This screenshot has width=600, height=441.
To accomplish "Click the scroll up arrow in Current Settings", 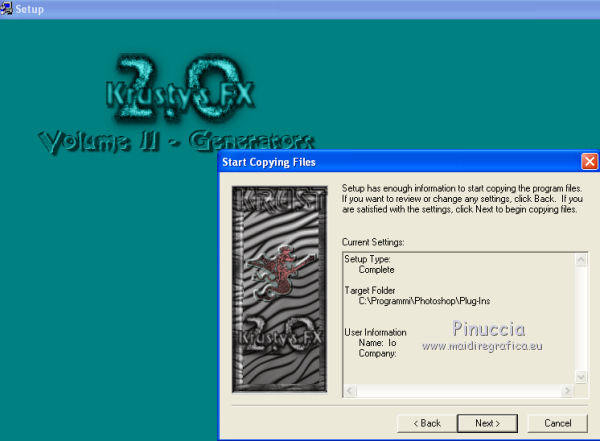I will coord(581,260).
